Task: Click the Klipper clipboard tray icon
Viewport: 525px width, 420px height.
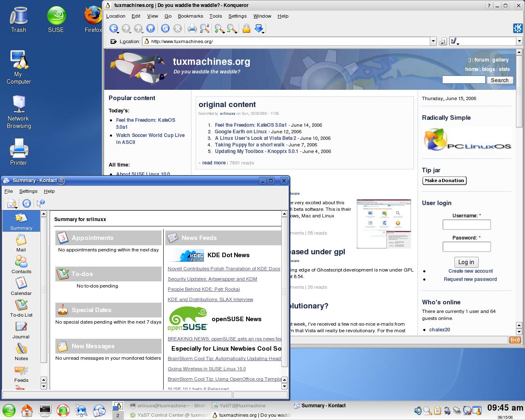Action: click(437, 410)
